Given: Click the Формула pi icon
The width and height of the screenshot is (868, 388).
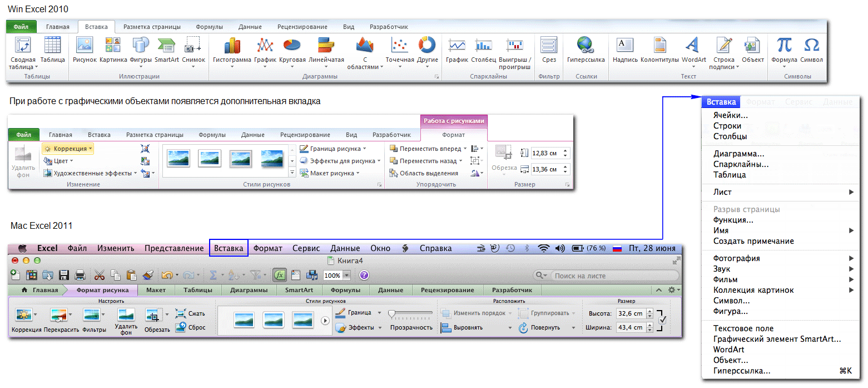Looking at the screenshot, I should point(784,45).
